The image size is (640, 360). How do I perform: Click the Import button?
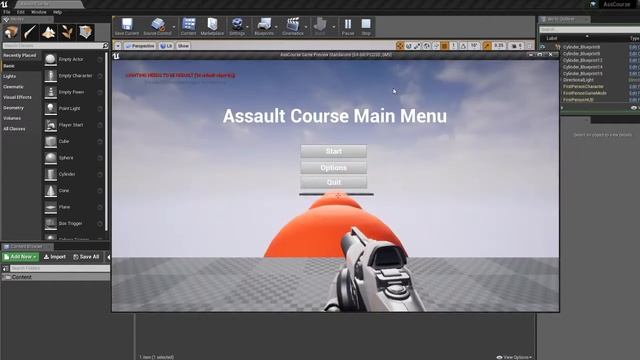point(55,257)
